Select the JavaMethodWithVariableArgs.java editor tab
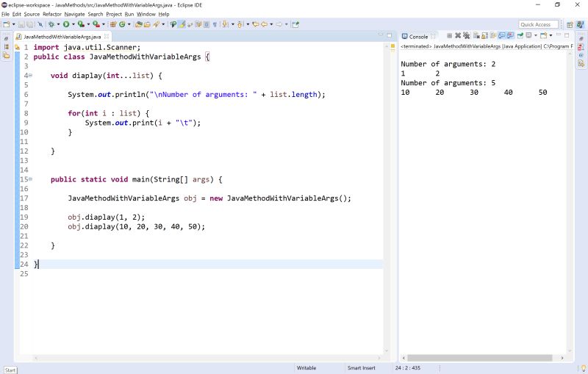 point(62,37)
